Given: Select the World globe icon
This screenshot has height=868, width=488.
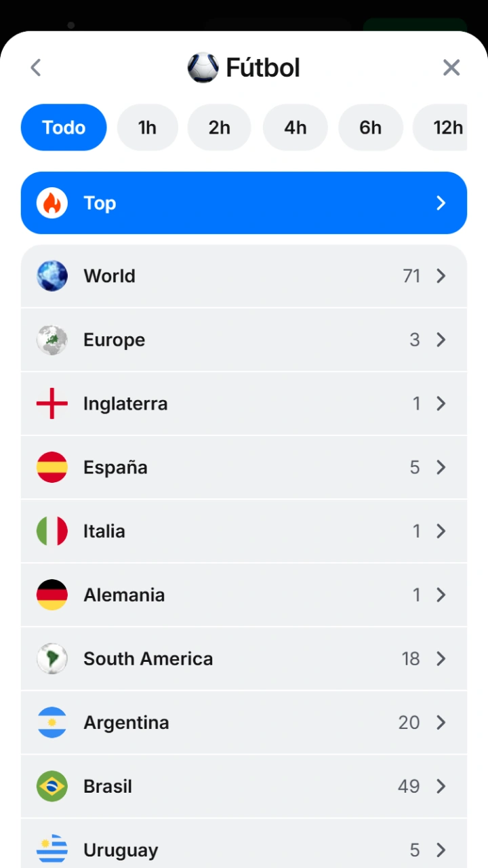Looking at the screenshot, I should [x=52, y=276].
